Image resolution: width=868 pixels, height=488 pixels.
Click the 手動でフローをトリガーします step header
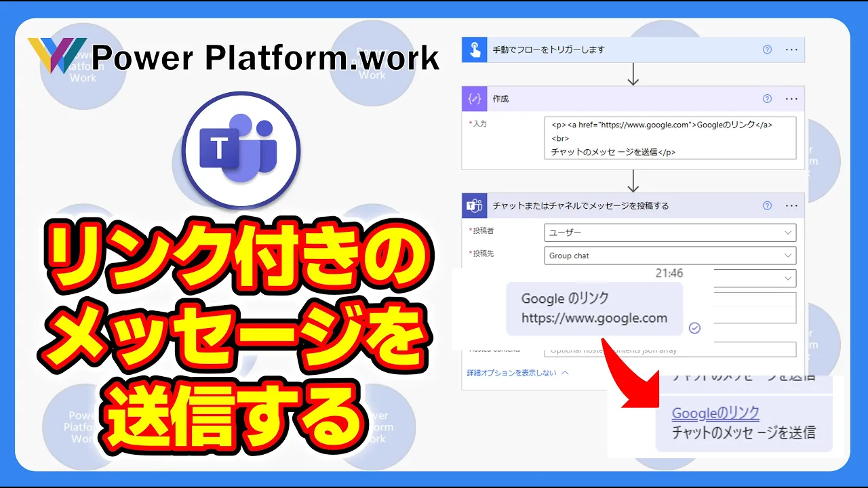633,49
